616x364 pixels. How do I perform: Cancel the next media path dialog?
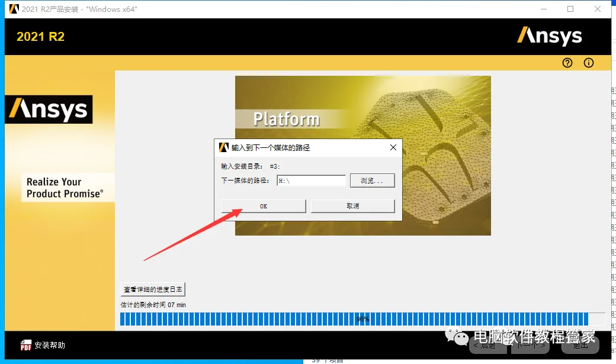coord(353,206)
